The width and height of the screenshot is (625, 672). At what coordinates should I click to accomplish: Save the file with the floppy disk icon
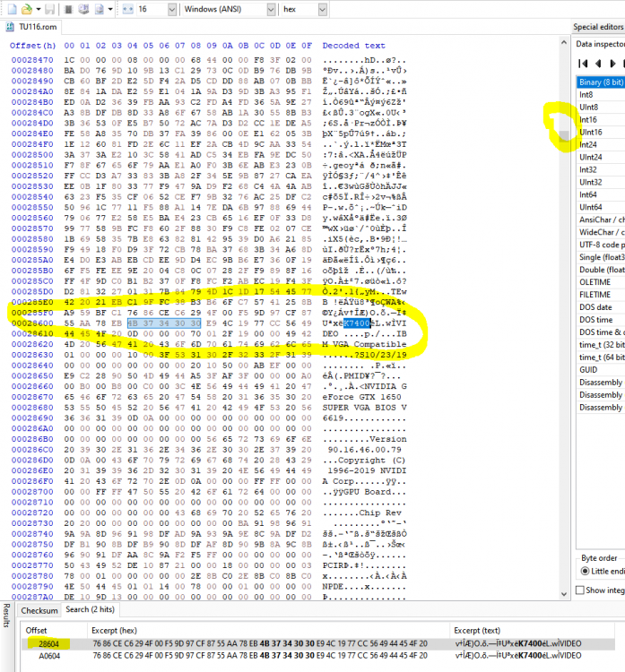(49, 9)
